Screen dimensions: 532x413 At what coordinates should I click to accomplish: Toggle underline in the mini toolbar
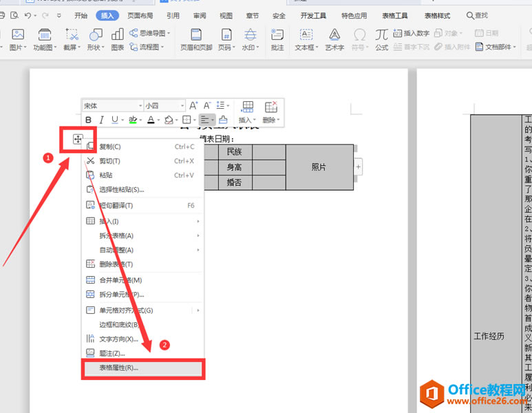click(115, 120)
